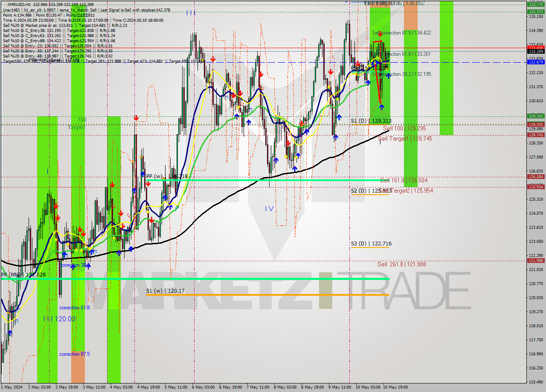Click the 'Sell 100 | 129.295' chart label
This screenshot has height=392, width=546.
point(404,128)
